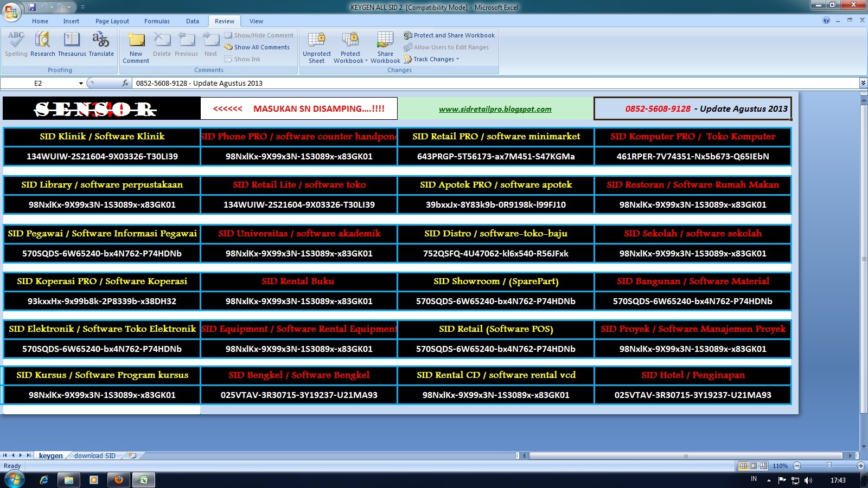This screenshot has height=488, width=868.
Task: Click into the formula bar
Action: (x=495, y=83)
